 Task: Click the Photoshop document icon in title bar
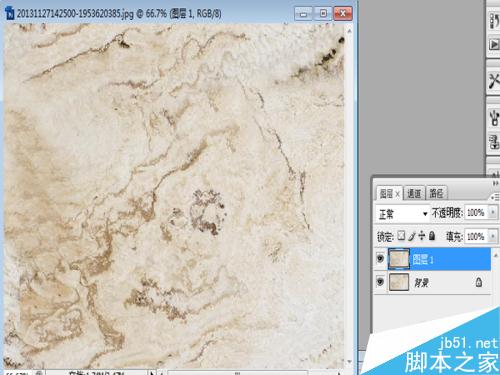(10, 14)
